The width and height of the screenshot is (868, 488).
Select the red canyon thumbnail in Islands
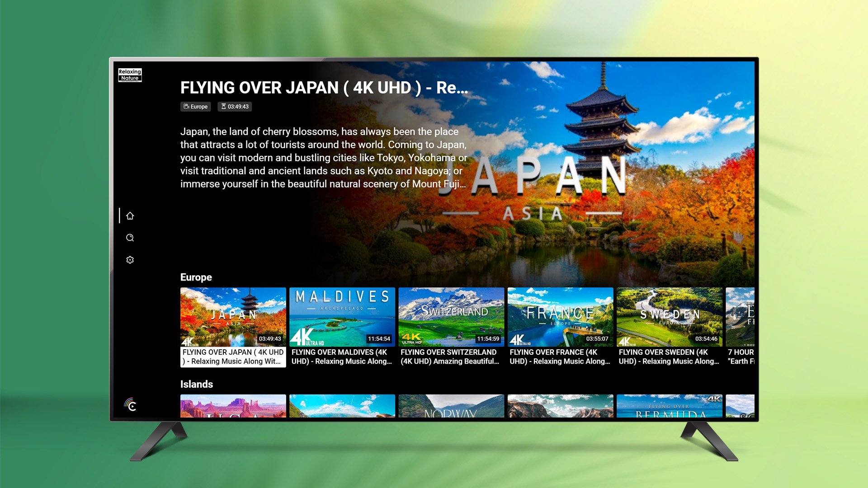[233, 406]
